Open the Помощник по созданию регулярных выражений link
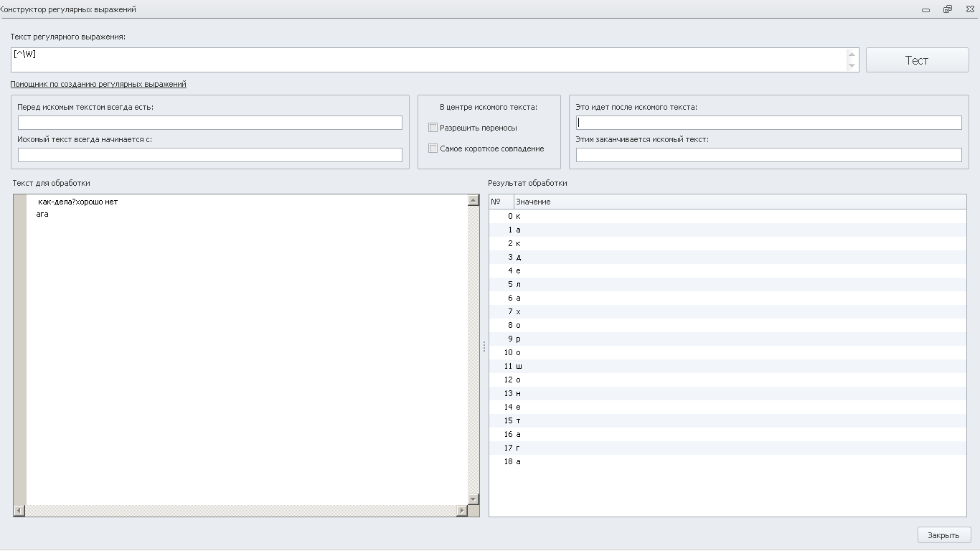This screenshot has height=551, width=980. coord(98,84)
